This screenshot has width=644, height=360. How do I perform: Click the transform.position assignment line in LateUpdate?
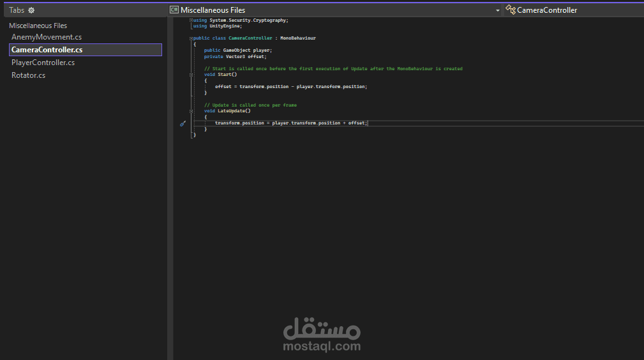click(291, 123)
